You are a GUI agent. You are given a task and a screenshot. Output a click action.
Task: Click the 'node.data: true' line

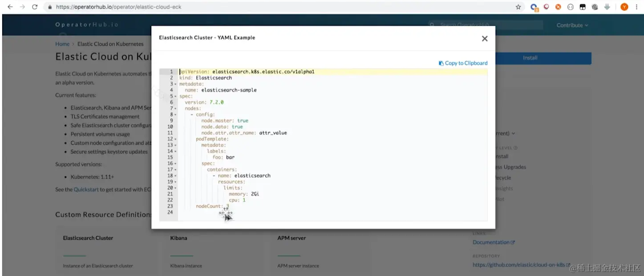(222, 127)
